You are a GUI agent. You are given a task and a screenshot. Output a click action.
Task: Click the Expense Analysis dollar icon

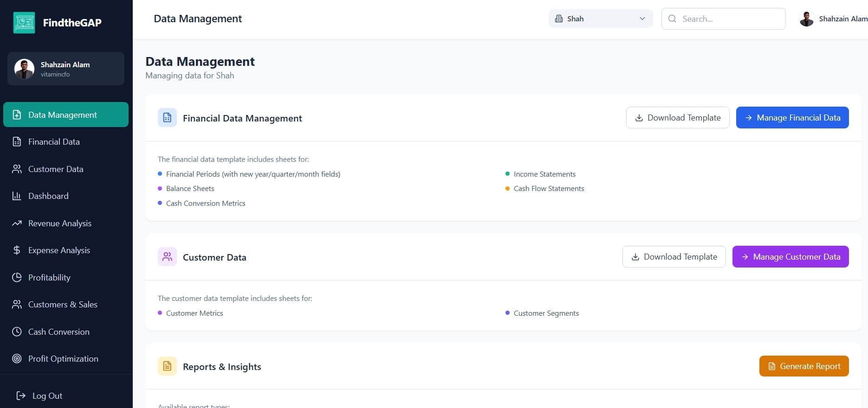17,250
